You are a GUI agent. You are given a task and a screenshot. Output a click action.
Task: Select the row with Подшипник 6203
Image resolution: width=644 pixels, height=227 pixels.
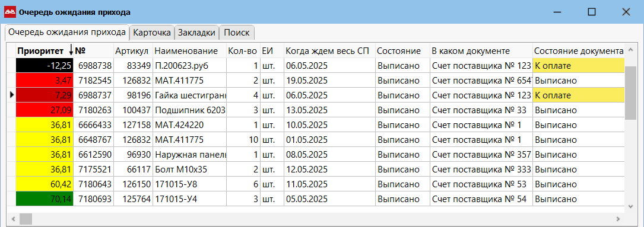pos(316,110)
